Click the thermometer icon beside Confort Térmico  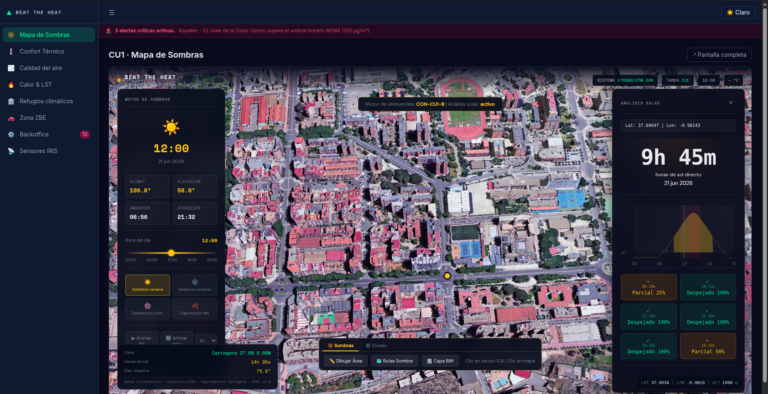pyautogui.click(x=11, y=51)
